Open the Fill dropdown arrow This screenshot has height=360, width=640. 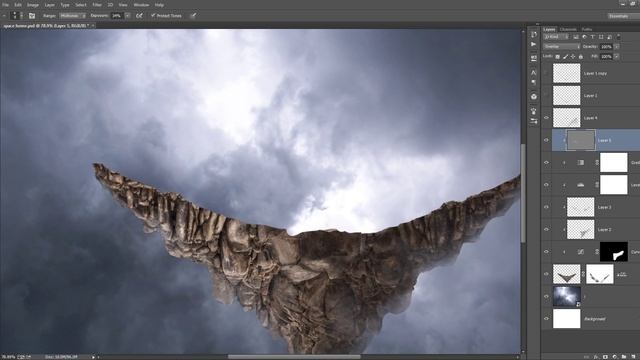point(616,56)
